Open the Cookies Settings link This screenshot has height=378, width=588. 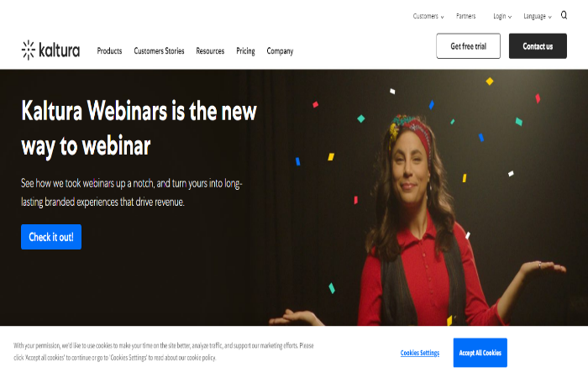tap(420, 353)
